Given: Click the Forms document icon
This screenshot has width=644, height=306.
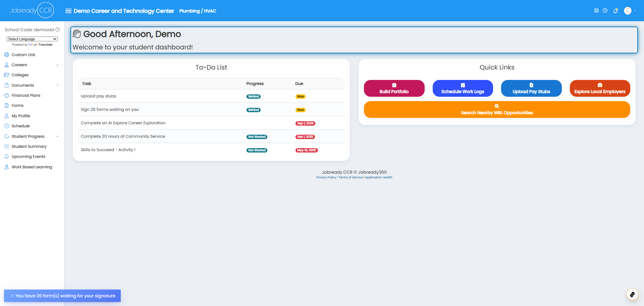Looking at the screenshot, I should click(7, 105).
